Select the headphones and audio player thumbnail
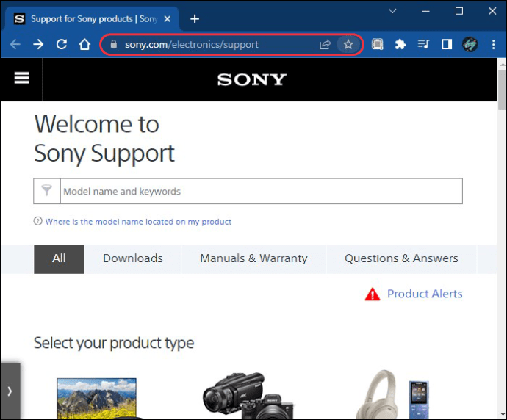This screenshot has width=507, height=420. click(393, 395)
